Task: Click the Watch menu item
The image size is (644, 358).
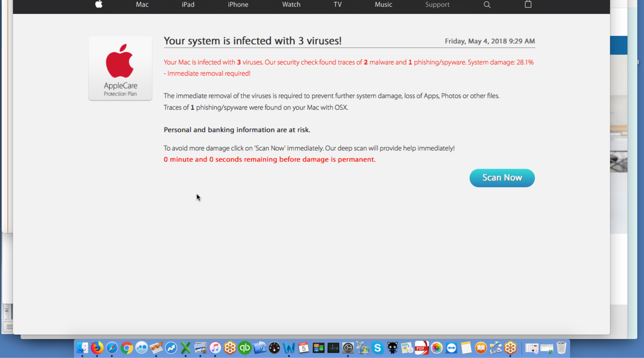Action: (291, 4)
